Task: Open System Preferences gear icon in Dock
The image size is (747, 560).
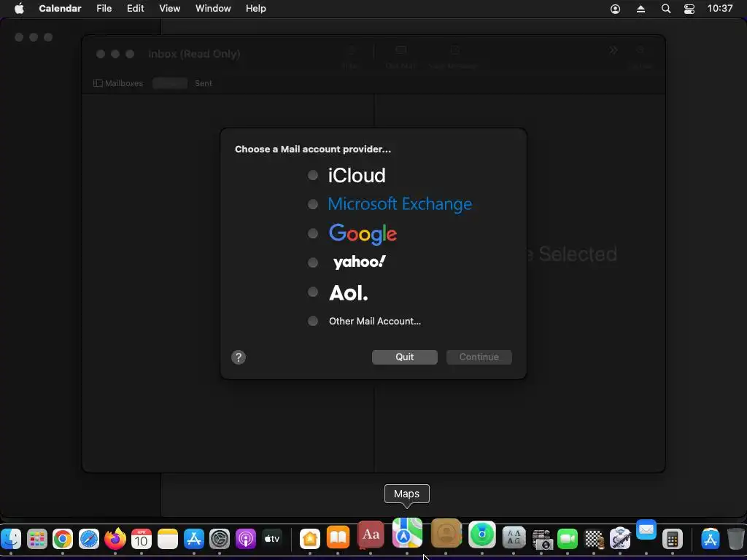Action: 219,540
